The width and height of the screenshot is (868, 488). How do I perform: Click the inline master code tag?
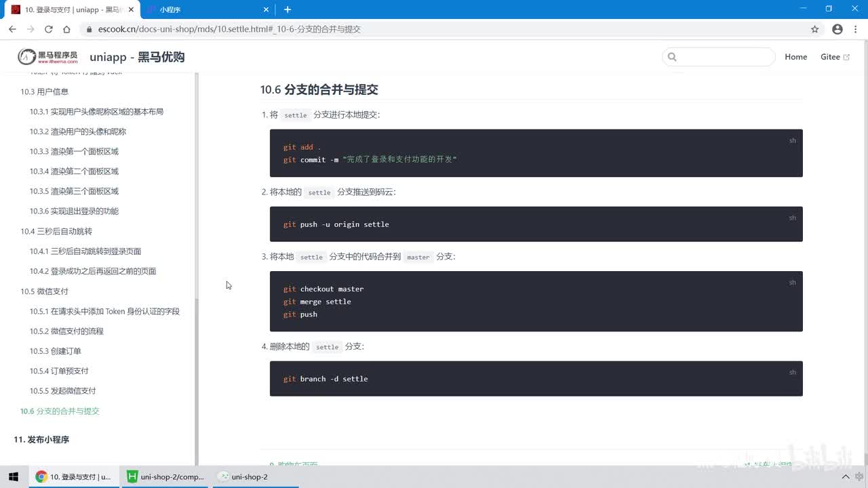tap(418, 257)
